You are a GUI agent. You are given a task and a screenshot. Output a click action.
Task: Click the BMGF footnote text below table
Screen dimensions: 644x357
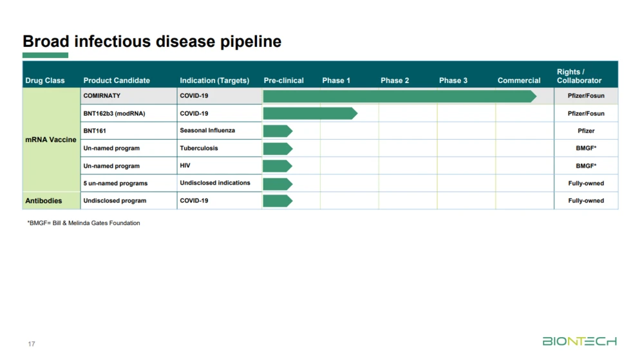[84, 223]
